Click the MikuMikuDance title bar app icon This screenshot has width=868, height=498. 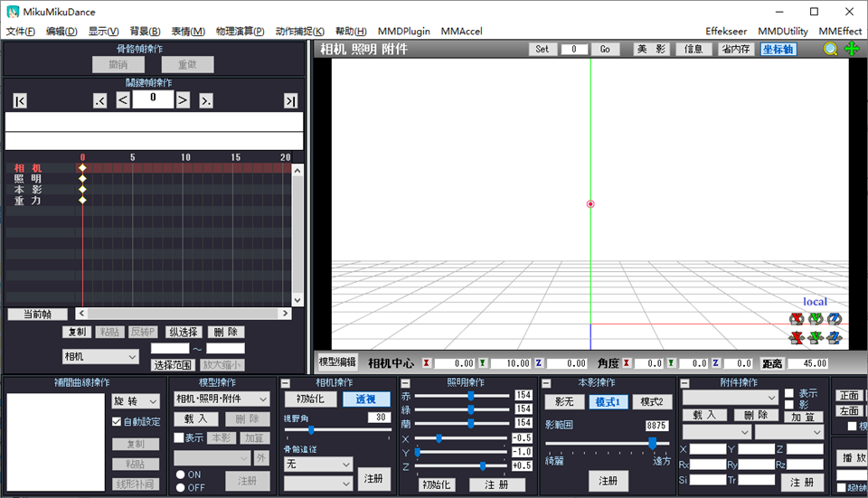point(12,12)
